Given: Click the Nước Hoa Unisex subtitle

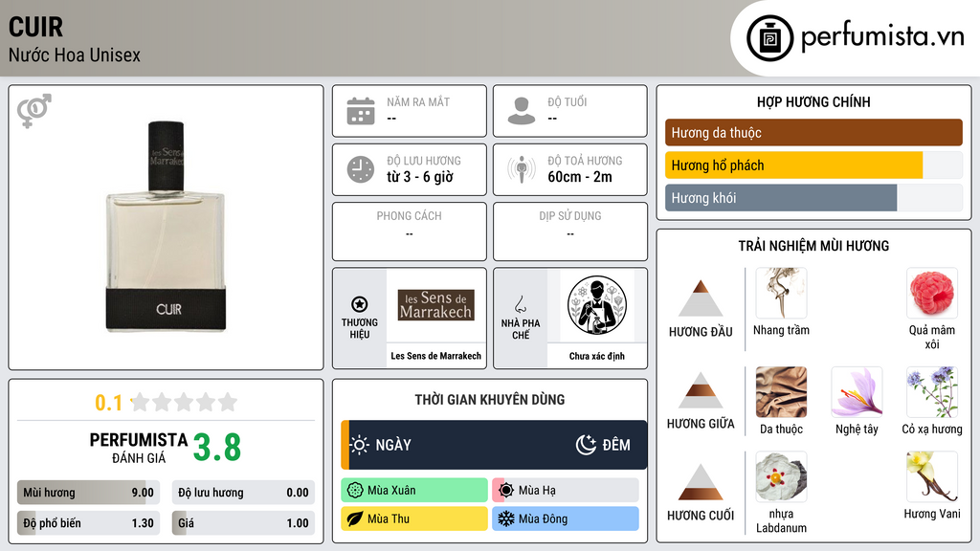Looking at the screenshot, I should click(75, 55).
